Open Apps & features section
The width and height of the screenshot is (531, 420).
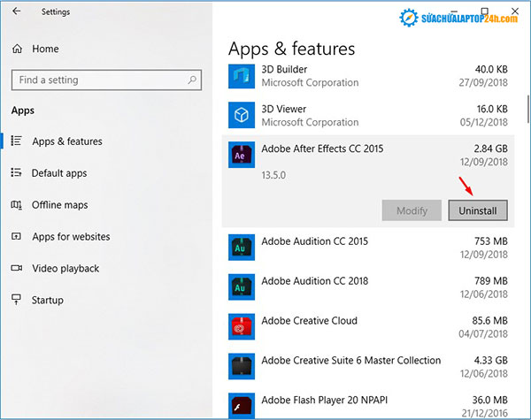click(x=67, y=141)
